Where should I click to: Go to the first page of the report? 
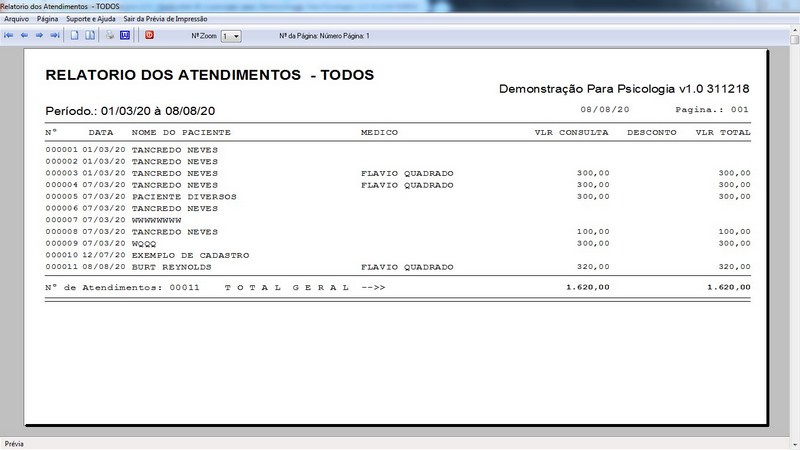point(9,35)
